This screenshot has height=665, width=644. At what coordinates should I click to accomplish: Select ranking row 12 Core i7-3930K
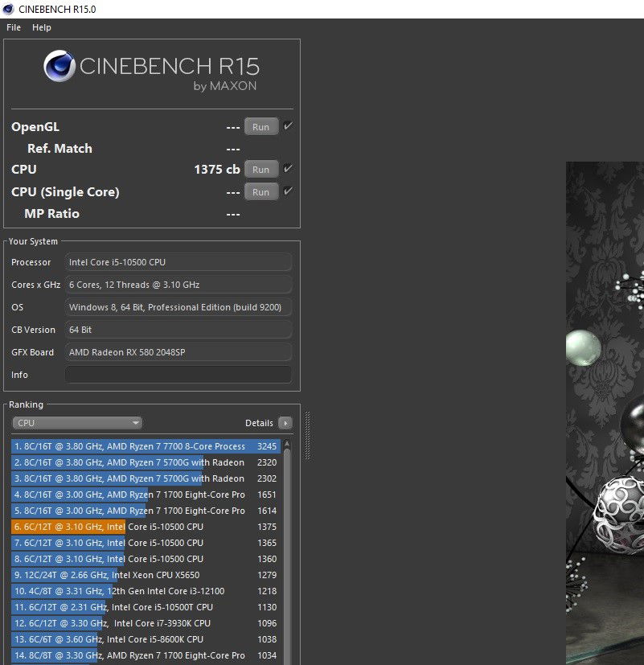pos(146,623)
